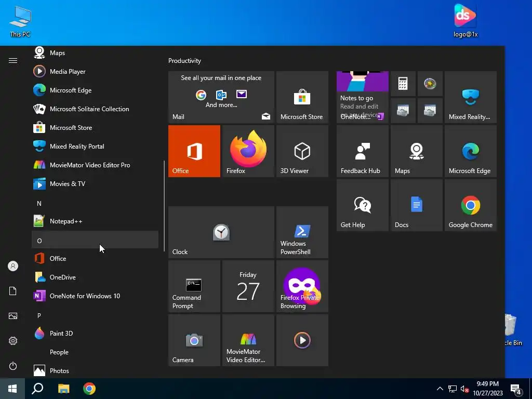
Task: Show hidden tray icons chevron
Action: (440, 389)
